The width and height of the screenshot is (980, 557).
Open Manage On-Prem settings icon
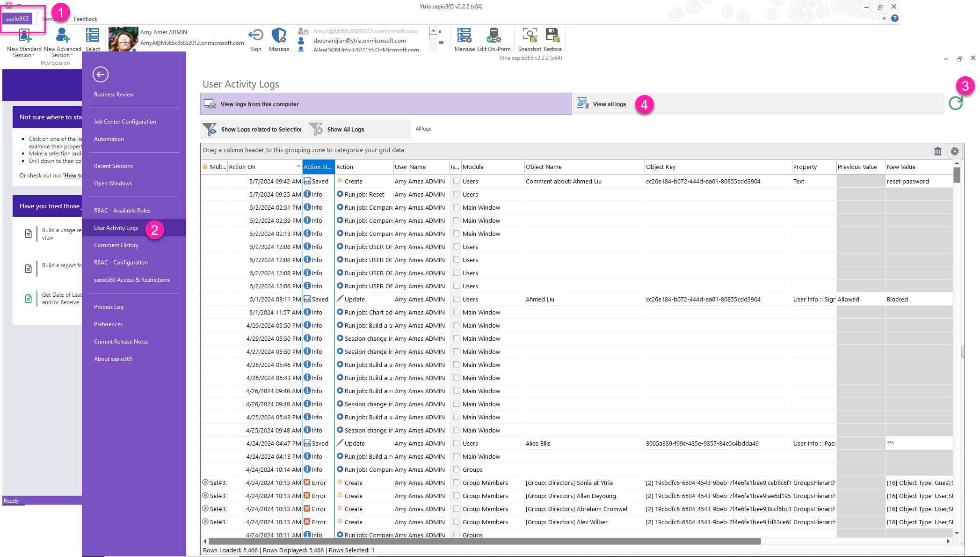[x=465, y=36]
